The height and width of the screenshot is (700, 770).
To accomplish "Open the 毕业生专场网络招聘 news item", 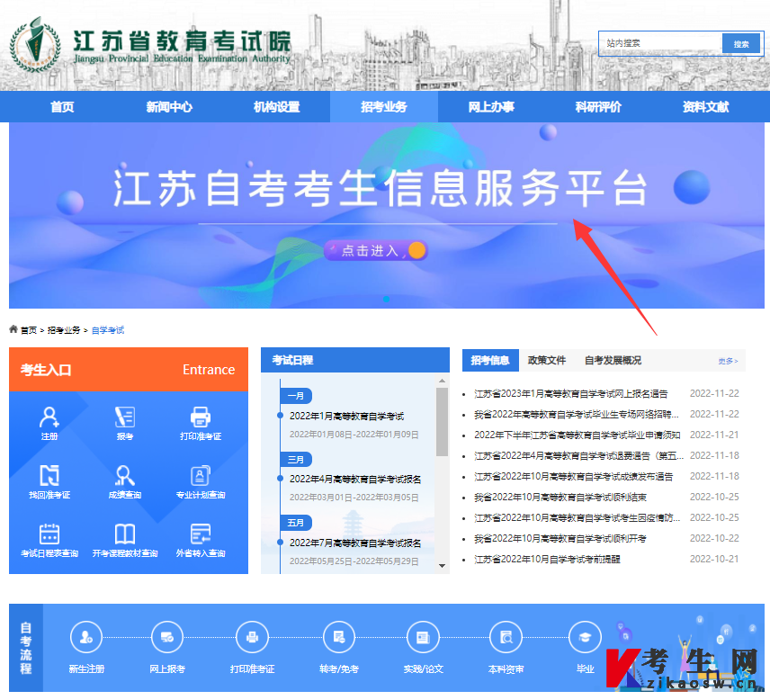I will pyautogui.click(x=577, y=414).
